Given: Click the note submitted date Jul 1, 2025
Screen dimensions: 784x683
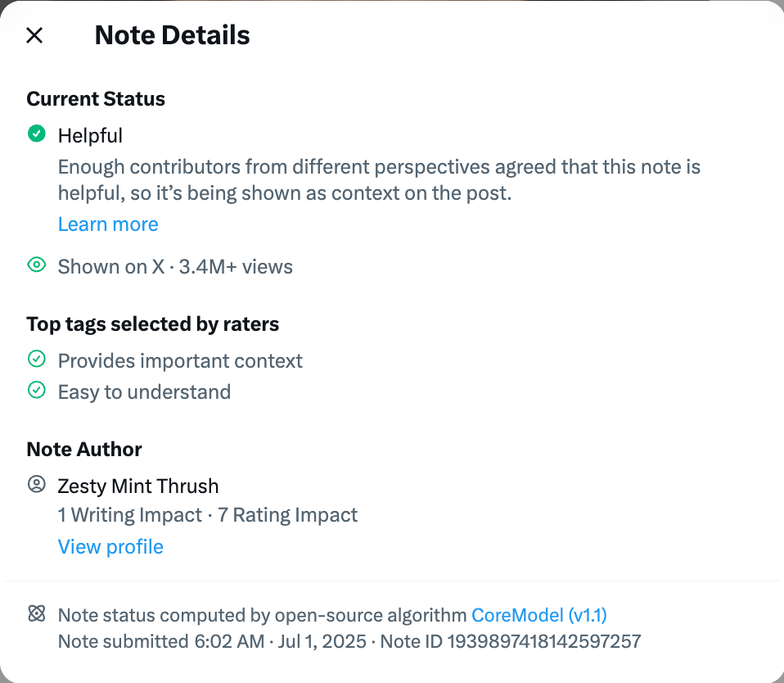Looking at the screenshot, I should pos(322,641).
